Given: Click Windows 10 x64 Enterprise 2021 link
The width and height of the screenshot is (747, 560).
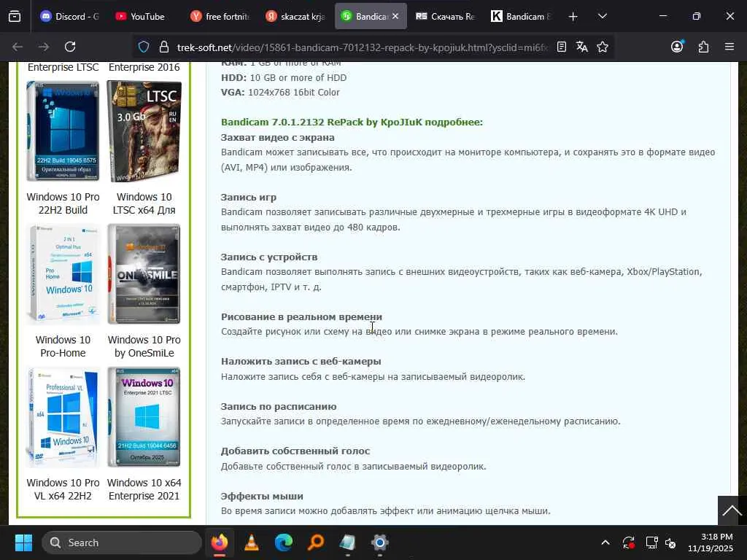Looking at the screenshot, I should click(144, 489).
